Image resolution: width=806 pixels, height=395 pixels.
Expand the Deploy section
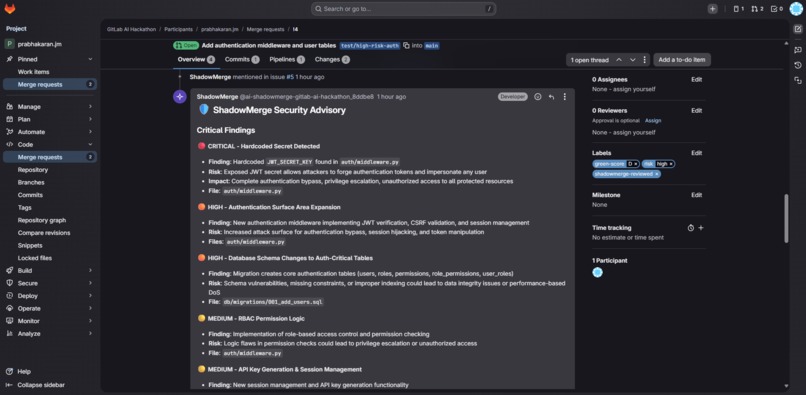point(50,296)
